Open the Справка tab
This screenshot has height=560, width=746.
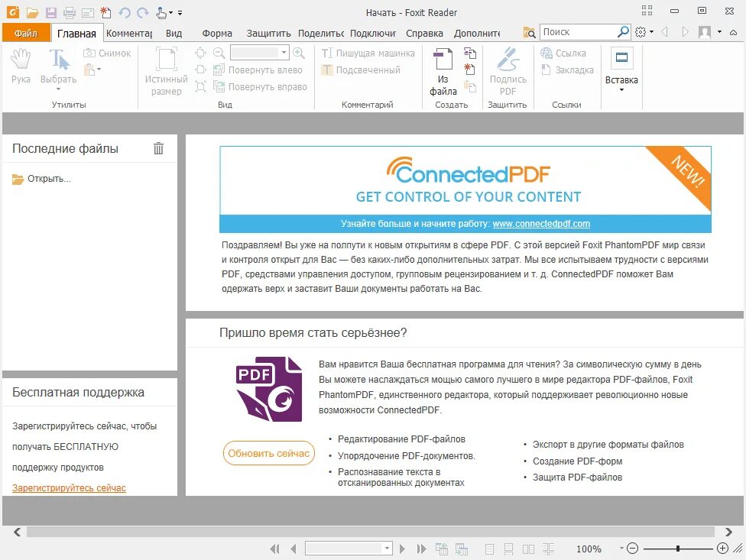[x=424, y=33]
